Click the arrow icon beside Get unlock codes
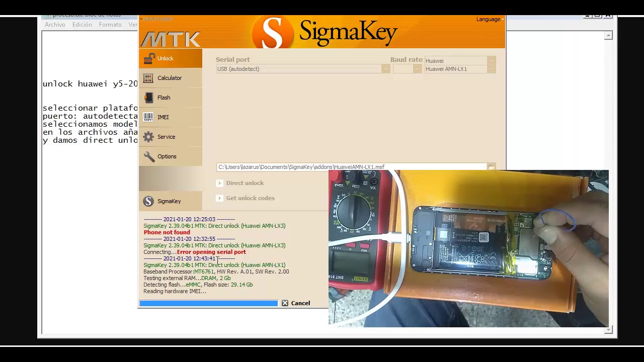This screenshot has width=644, height=362. [219, 198]
